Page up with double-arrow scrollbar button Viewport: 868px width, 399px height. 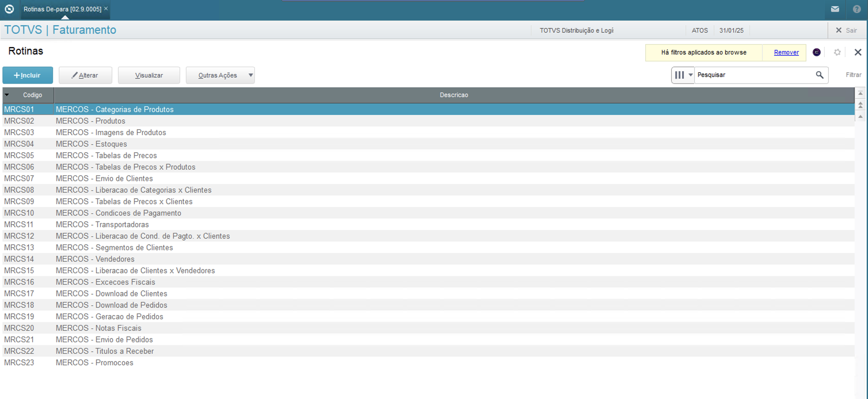[860, 105]
